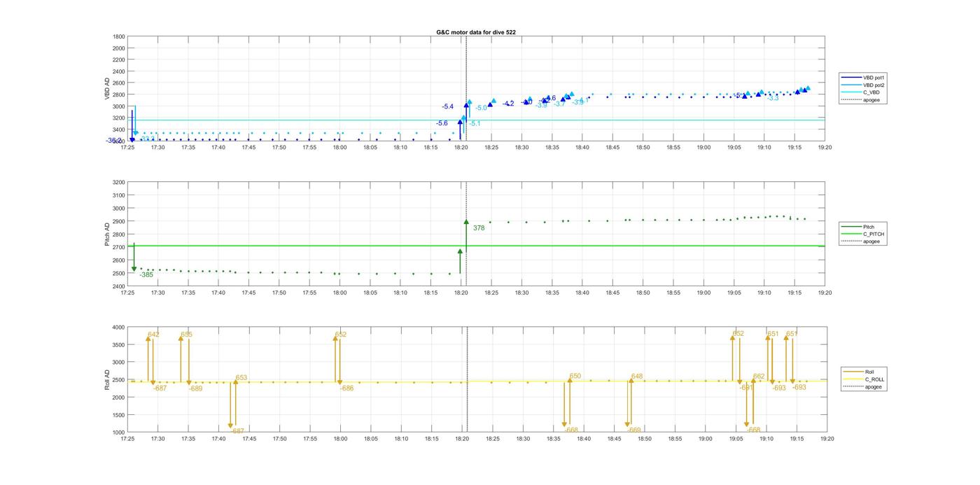
Task: Click '19:05' tick on the Pitch time axis
Action: [734, 293]
